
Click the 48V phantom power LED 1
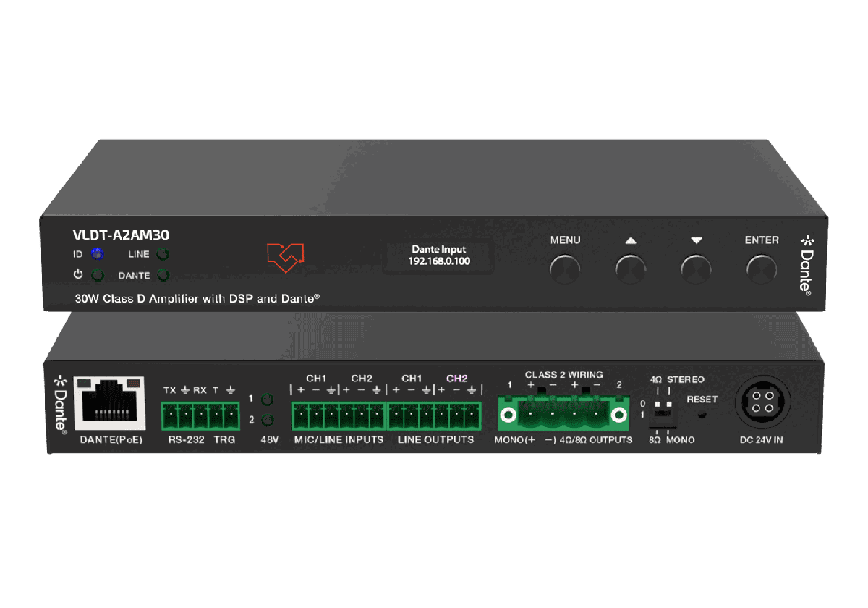268,400
